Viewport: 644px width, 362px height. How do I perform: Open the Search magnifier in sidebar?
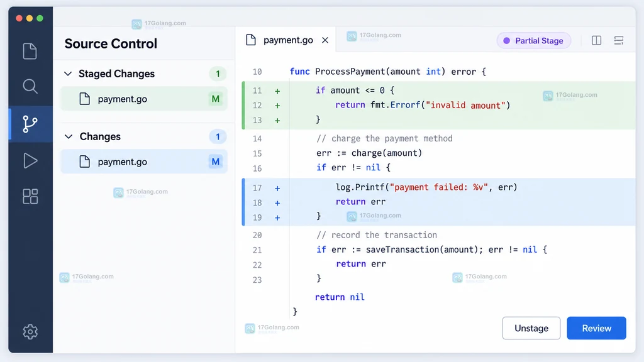[x=30, y=86]
